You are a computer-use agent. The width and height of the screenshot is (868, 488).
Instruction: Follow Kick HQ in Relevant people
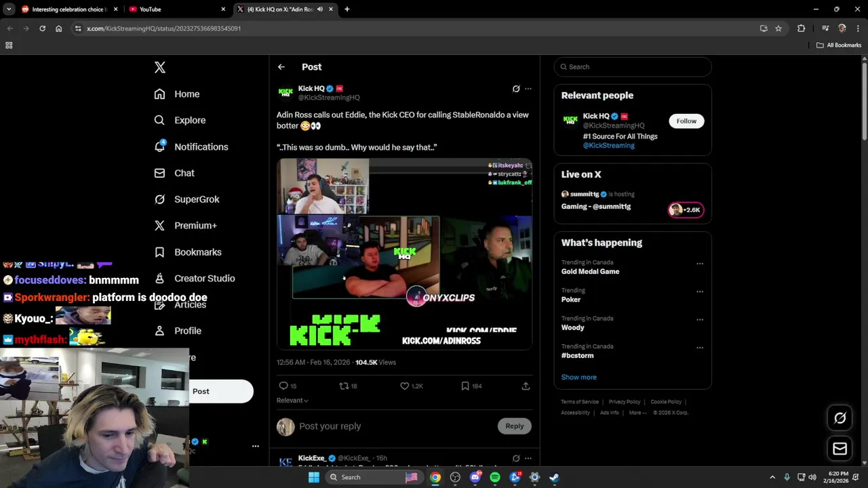(686, 121)
